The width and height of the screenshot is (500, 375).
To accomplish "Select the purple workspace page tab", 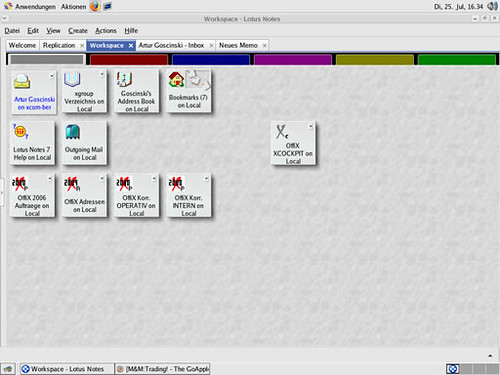I will click(293, 60).
